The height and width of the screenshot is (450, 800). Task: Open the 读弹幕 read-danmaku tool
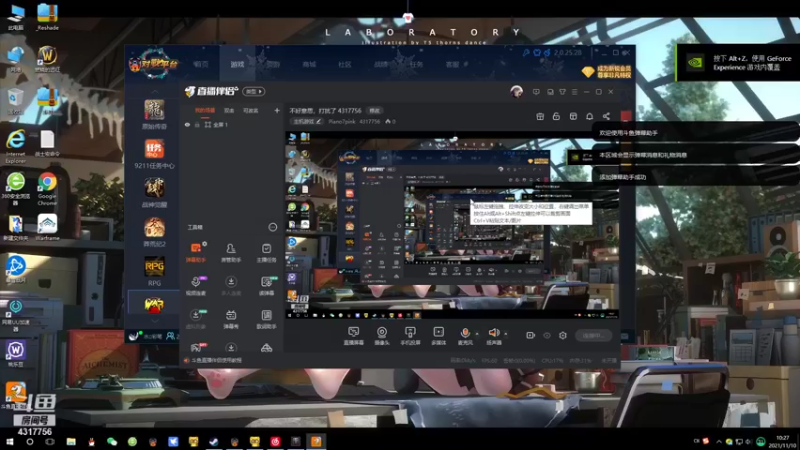click(266, 286)
